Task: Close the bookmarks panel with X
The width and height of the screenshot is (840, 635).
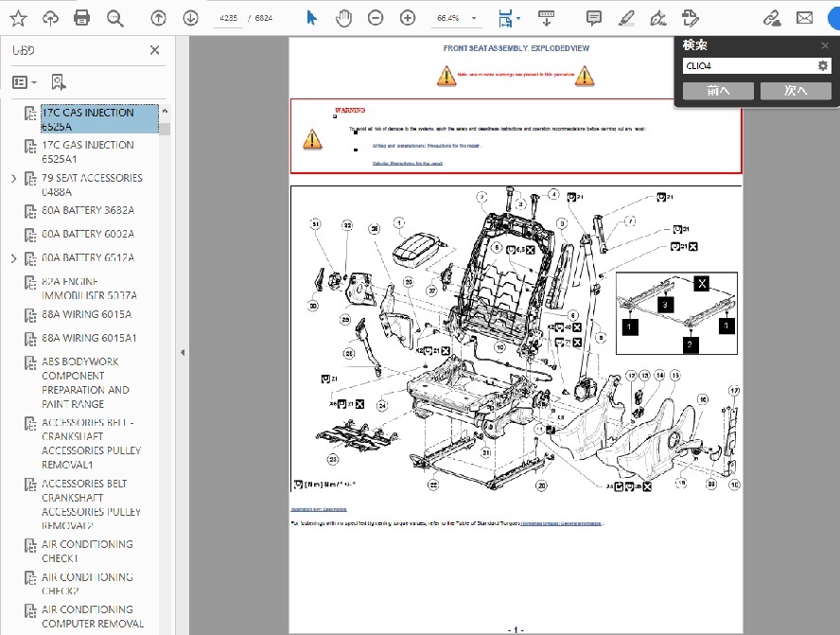Action: (x=155, y=50)
